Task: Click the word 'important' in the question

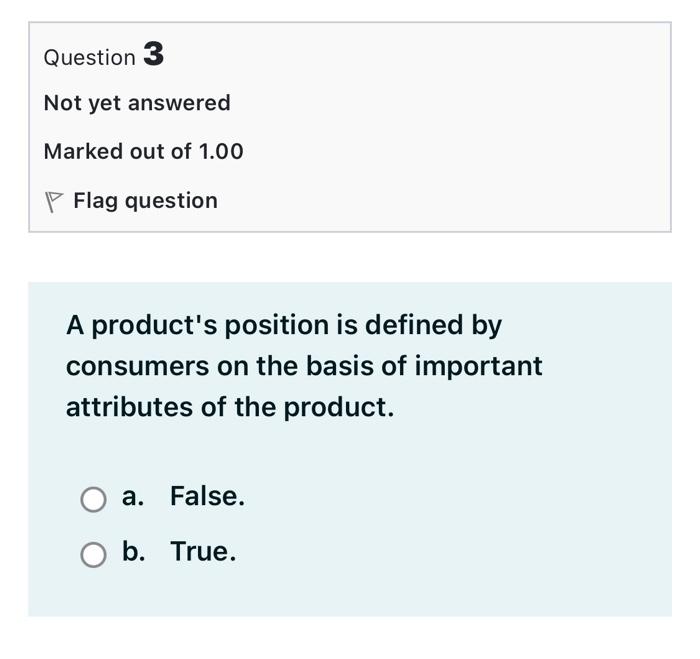Action: (479, 367)
